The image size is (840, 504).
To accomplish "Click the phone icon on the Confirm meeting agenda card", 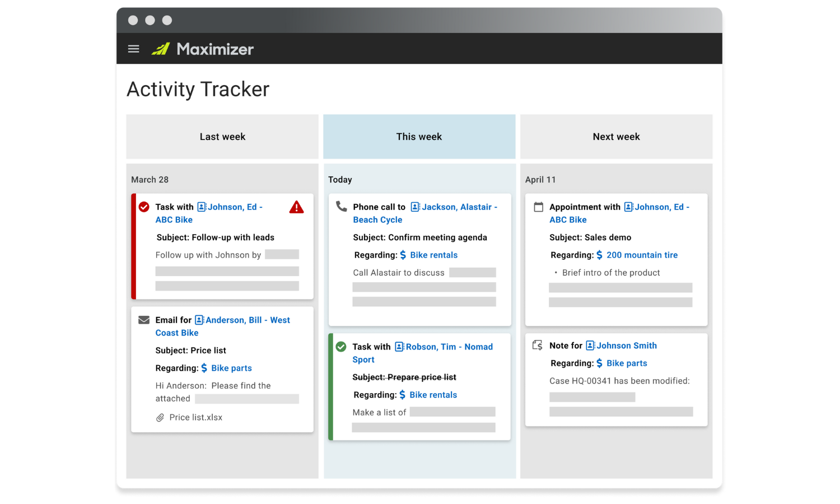I will 342,207.
